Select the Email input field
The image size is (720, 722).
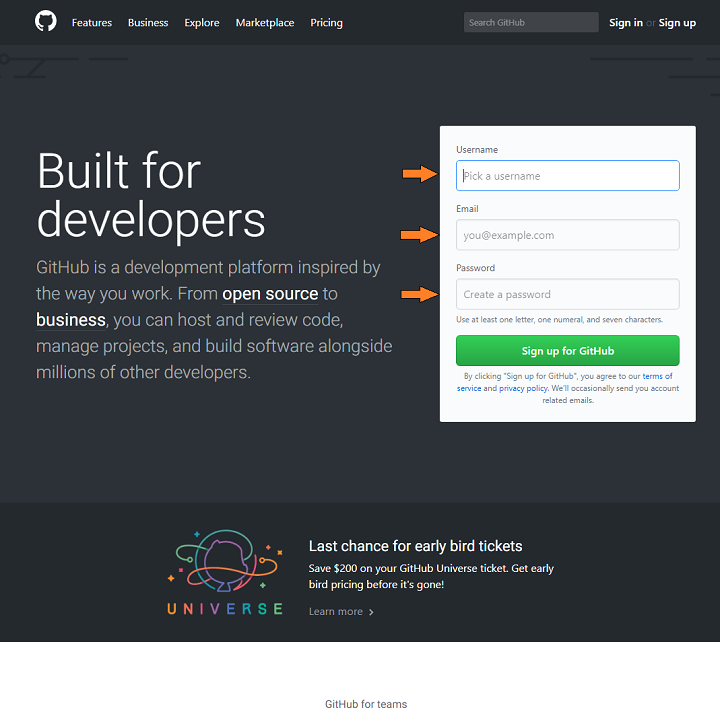568,235
